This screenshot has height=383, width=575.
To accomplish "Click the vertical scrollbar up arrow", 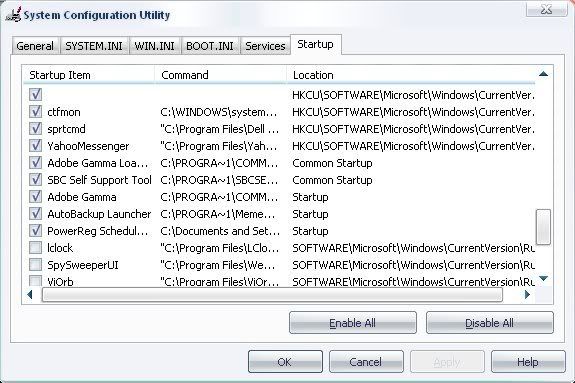I will [543, 74].
